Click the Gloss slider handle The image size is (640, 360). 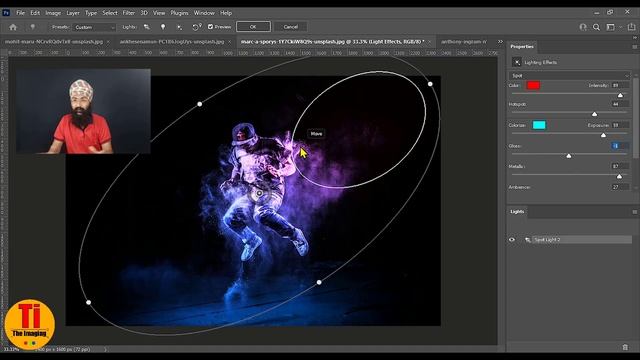(569, 156)
